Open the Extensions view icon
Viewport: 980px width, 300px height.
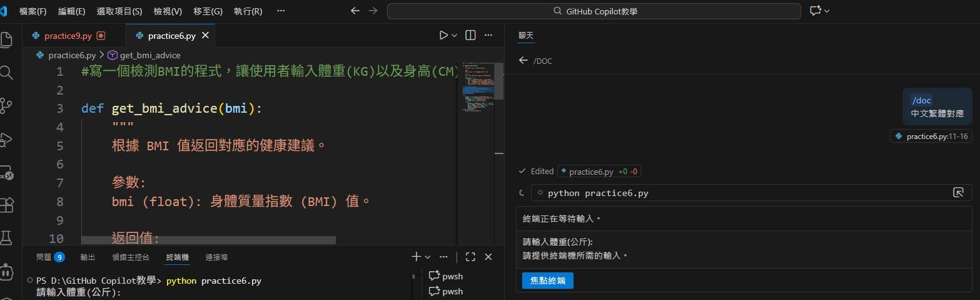pyautogui.click(x=6, y=205)
